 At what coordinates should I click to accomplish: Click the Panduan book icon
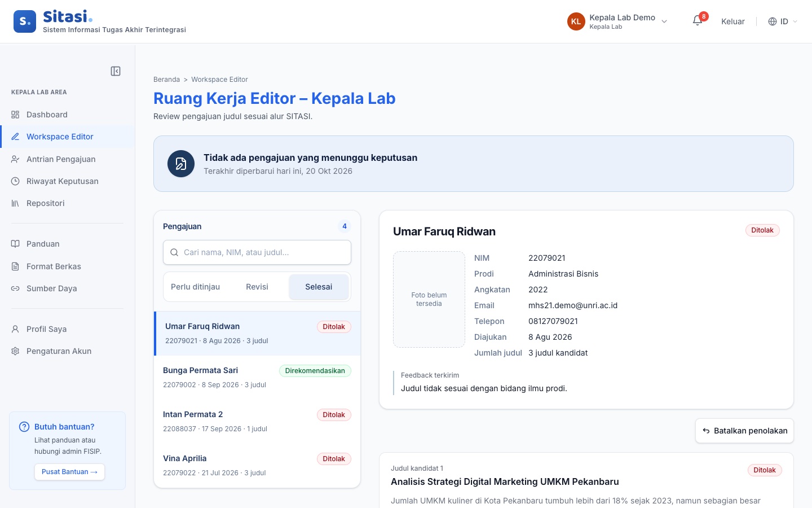pyautogui.click(x=15, y=244)
